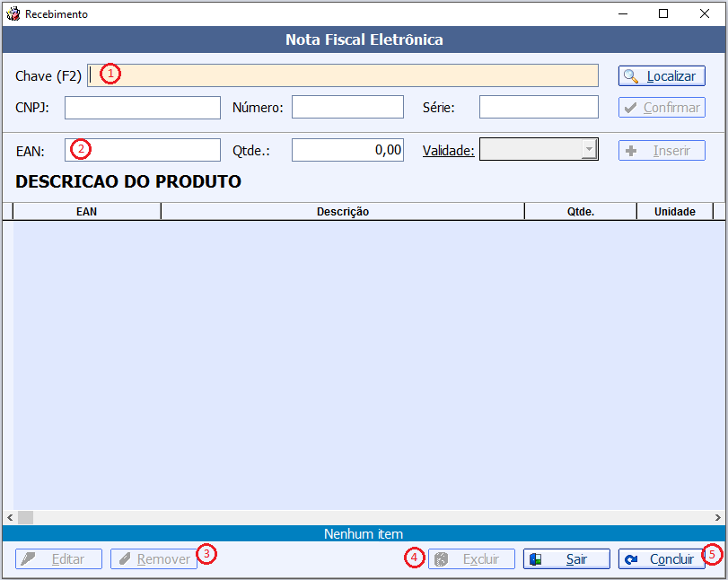Image resolution: width=728 pixels, height=580 pixels.
Task: Click the checkmark icon on Confirmar button
Action: pos(631,108)
